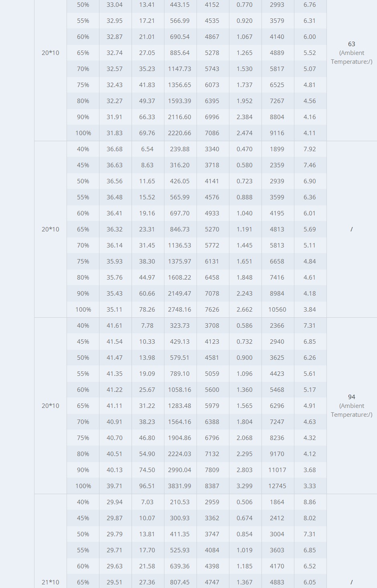377x588 pixels.
Task: Click thrust value 2748.16
Action: click(x=180, y=310)
